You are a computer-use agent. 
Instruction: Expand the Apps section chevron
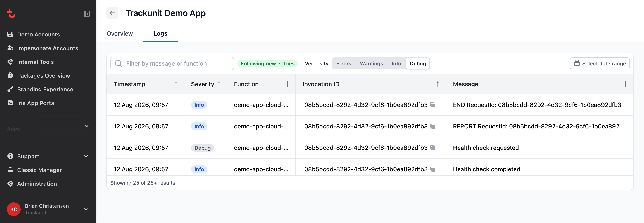point(87,126)
